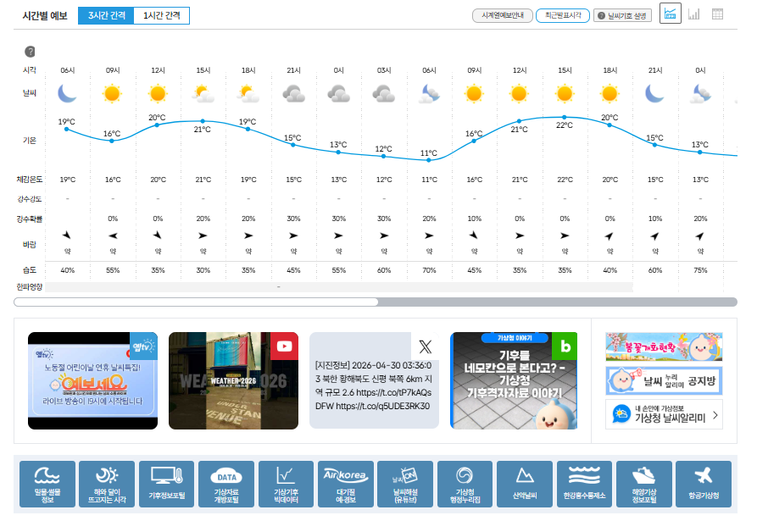Open the 기상청 행정누리집 tile
Screen dimensions: 757x532
coord(465,484)
